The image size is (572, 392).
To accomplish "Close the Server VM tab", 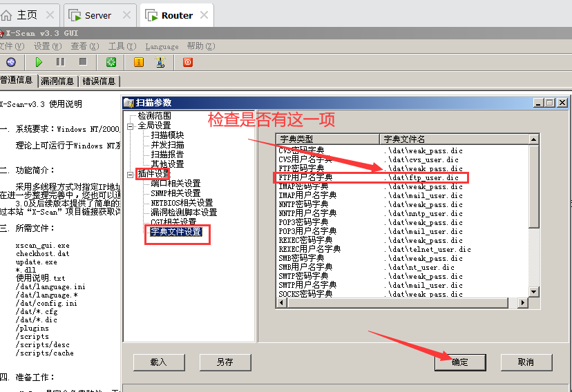I will [126, 15].
